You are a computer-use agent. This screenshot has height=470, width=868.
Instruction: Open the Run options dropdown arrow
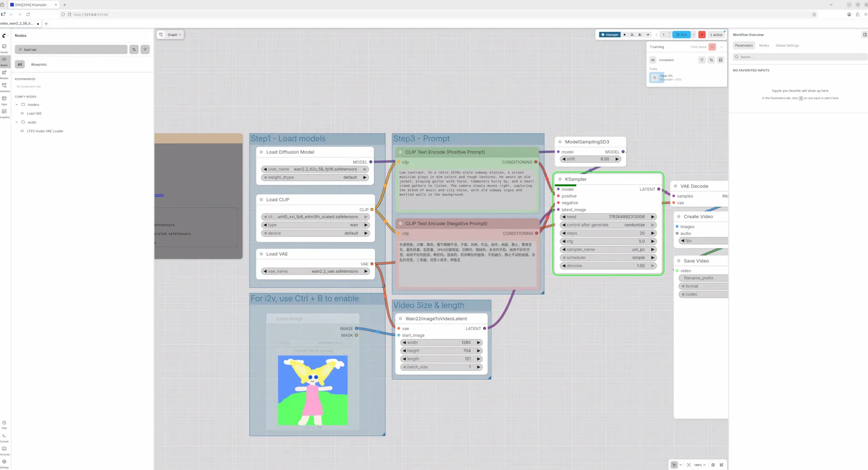[694, 35]
